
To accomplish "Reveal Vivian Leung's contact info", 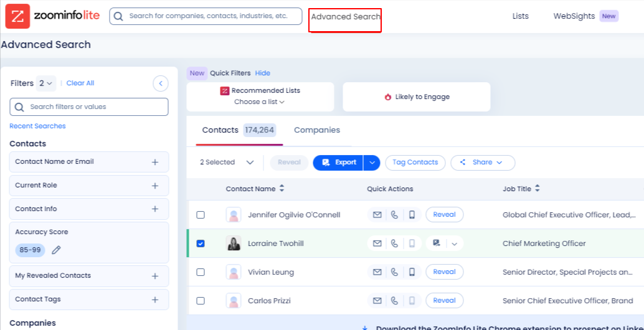I will point(445,271).
